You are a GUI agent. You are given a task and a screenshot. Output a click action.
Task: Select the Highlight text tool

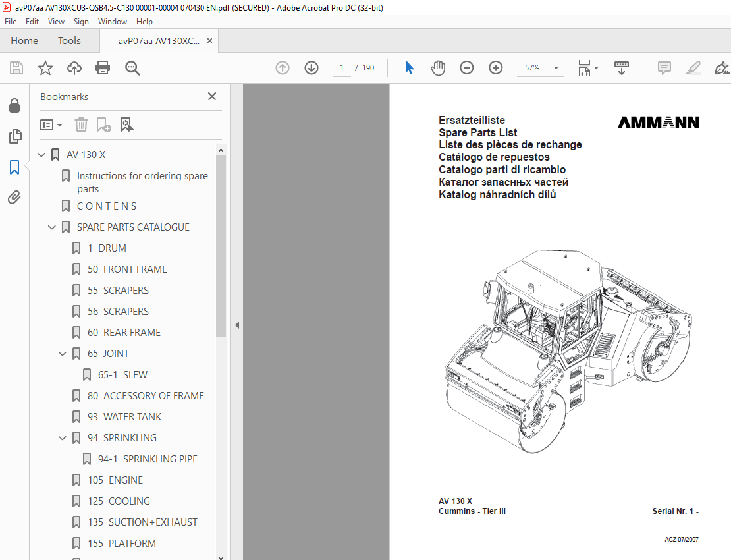point(693,68)
